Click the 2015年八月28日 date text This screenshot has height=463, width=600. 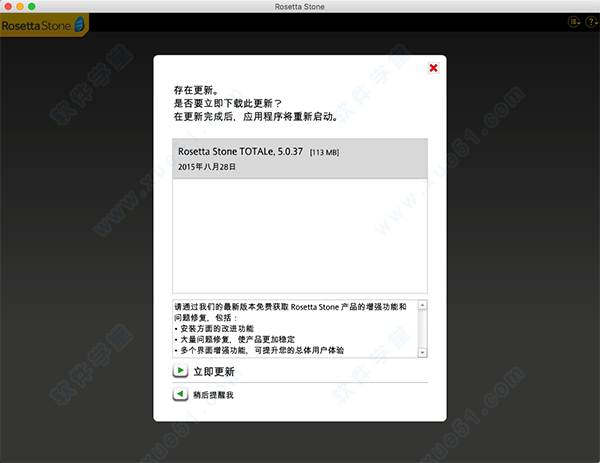207,167
